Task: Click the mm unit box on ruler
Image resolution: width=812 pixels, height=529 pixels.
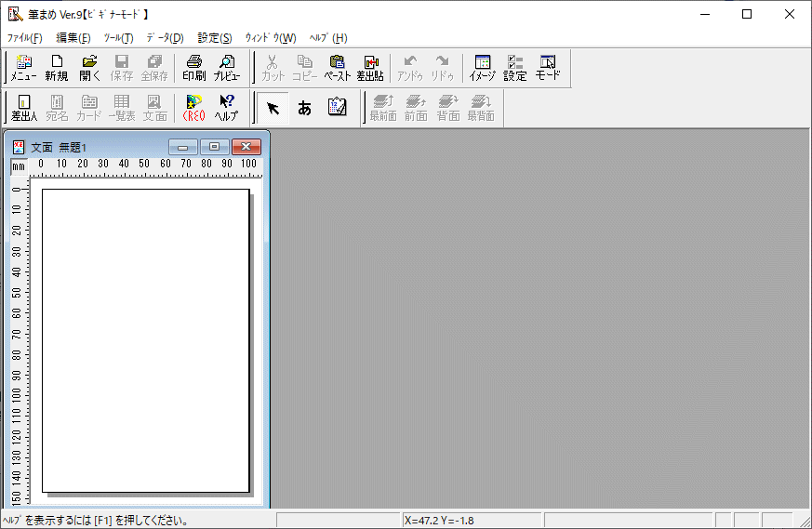Action: pyautogui.click(x=19, y=166)
